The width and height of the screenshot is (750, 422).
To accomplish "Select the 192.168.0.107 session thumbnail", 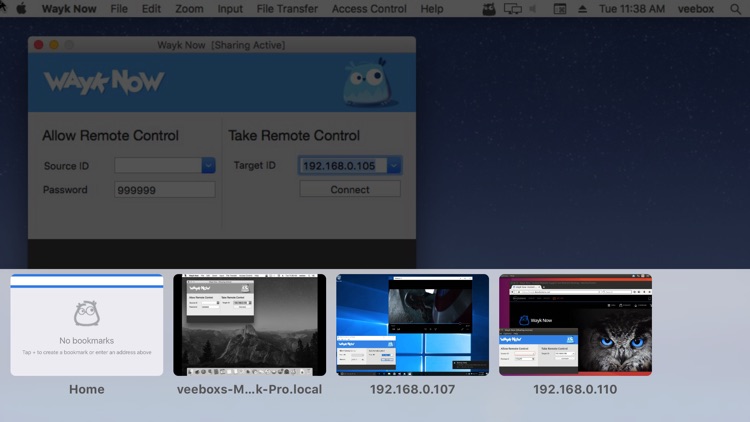I will [412, 325].
